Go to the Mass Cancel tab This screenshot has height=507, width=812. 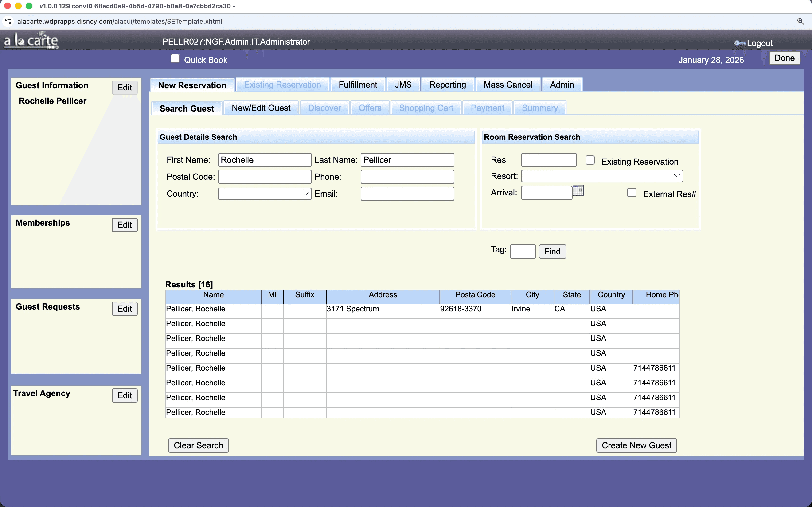pyautogui.click(x=507, y=85)
